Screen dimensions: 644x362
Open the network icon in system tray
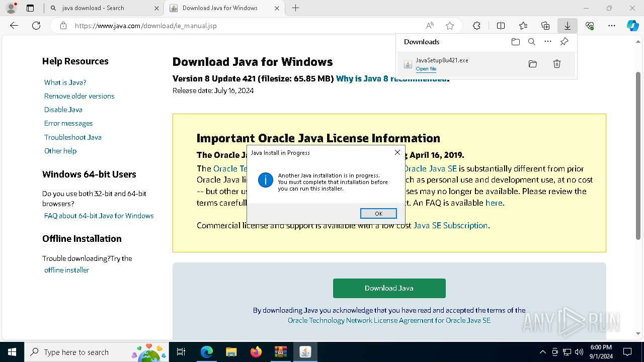(567, 352)
